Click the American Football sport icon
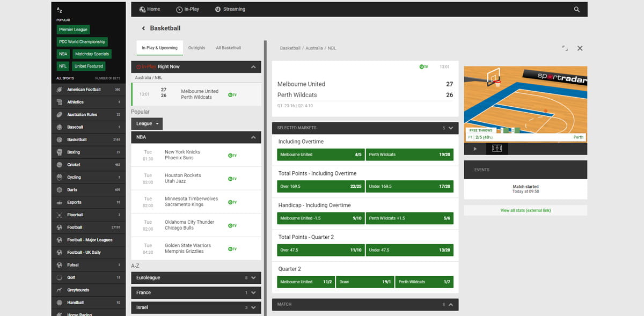The height and width of the screenshot is (316, 644). click(x=60, y=90)
